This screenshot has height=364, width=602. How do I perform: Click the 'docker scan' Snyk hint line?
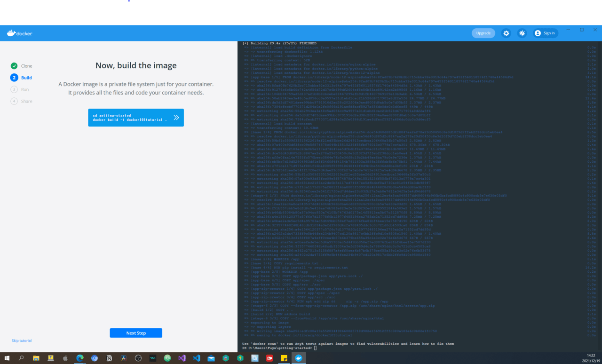point(348,344)
